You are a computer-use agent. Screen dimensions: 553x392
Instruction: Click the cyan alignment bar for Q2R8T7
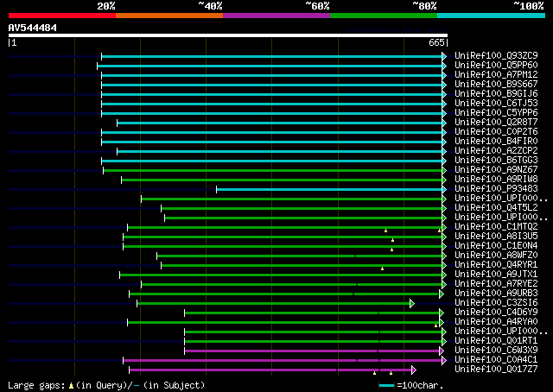280,123
